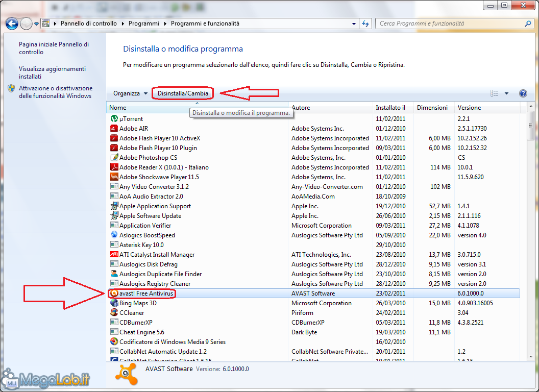Click the change view icon

pyautogui.click(x=494, y=93)
